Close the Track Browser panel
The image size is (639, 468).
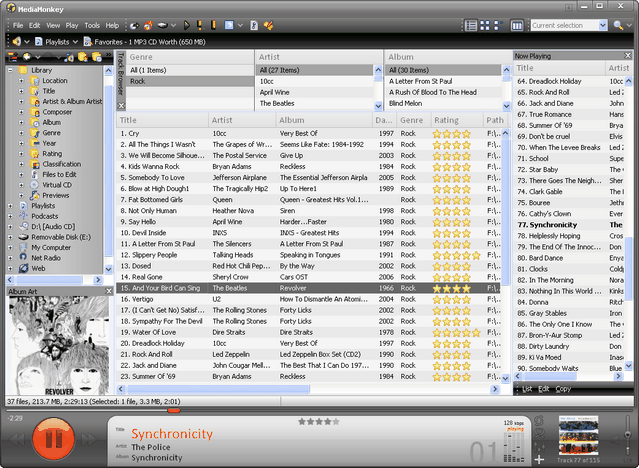[x=121, y=106]
